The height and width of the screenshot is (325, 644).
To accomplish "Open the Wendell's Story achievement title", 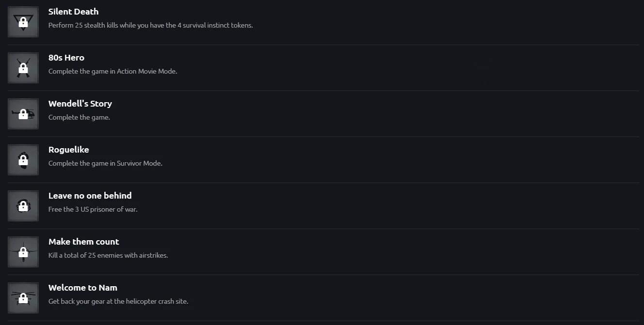I will pyautogui.click(x=80, y=104).
